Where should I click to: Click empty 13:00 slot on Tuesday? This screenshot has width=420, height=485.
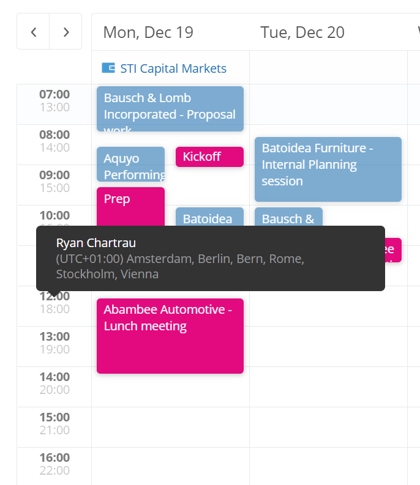[328, 346]
